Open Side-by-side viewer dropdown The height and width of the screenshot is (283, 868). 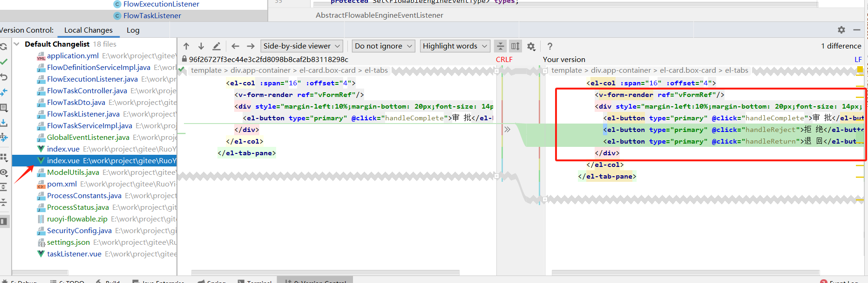pyautogui.click(x=302, y=46)
